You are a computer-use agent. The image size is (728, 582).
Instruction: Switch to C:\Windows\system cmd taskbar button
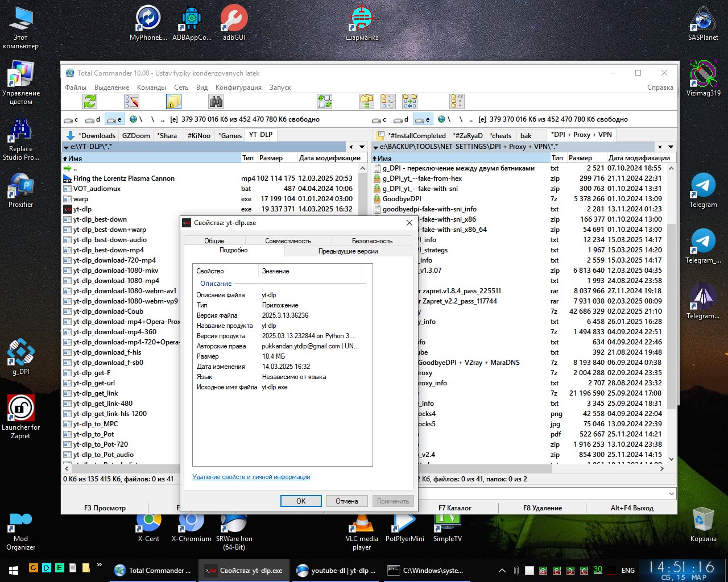425,571
